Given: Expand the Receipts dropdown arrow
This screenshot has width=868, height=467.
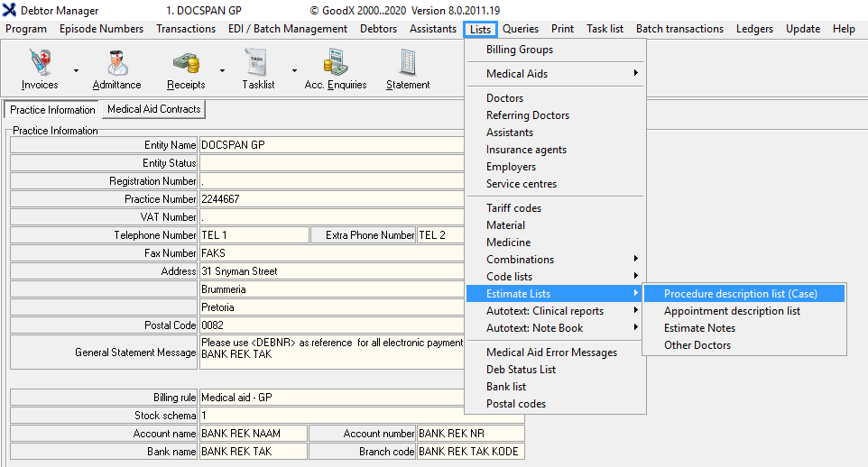Looking at the screenshot, I should (x=222, y=70).
